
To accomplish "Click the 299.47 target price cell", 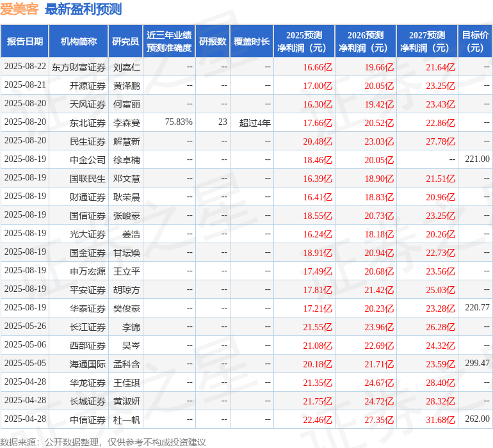I will 477,364.
